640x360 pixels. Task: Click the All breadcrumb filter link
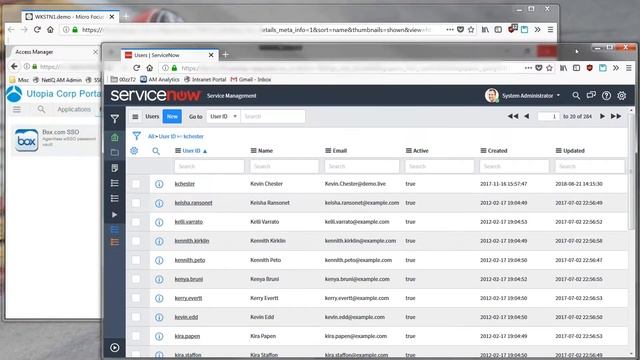coord(151,136)
